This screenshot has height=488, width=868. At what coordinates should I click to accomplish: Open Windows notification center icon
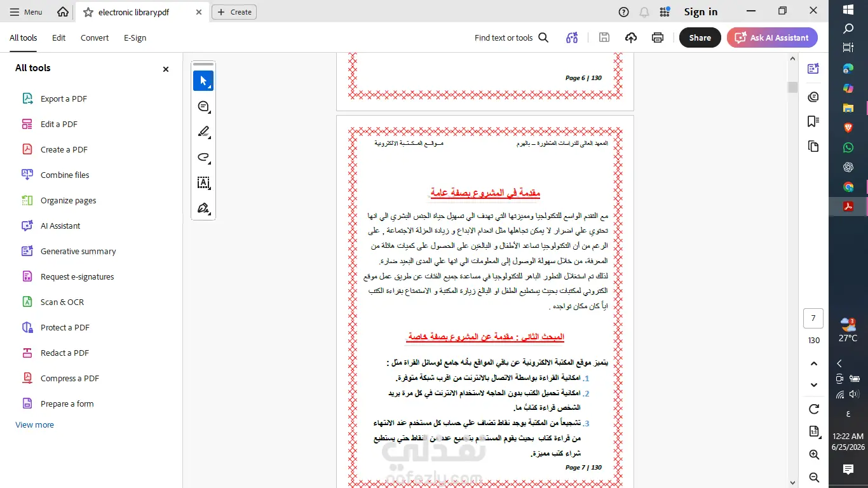[848, 469]
